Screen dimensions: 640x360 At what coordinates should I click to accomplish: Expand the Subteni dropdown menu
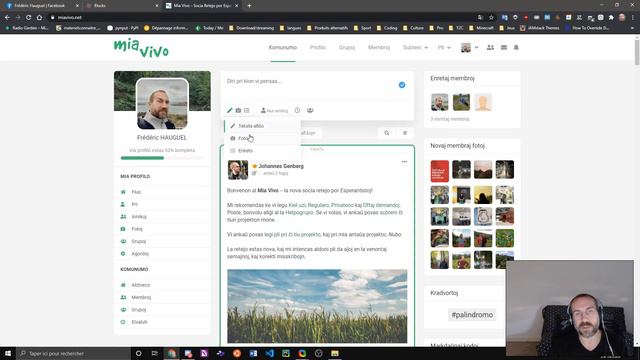pos(415,47)
